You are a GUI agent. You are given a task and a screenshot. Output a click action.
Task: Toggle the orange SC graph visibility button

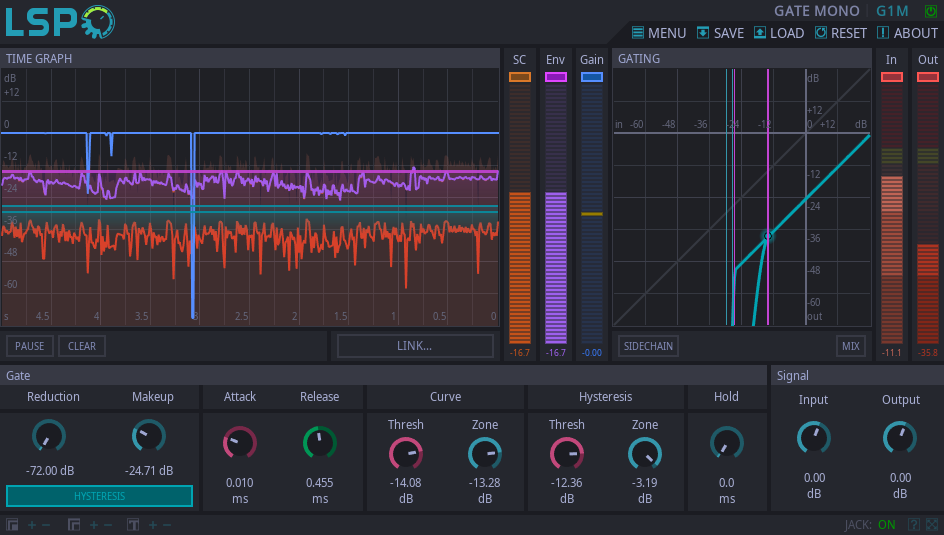click(520, 77)
